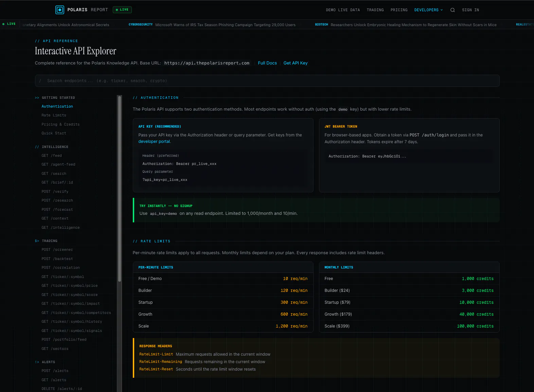
Task: Expand the Developers dropdown menu
Action: pos(428,10)
